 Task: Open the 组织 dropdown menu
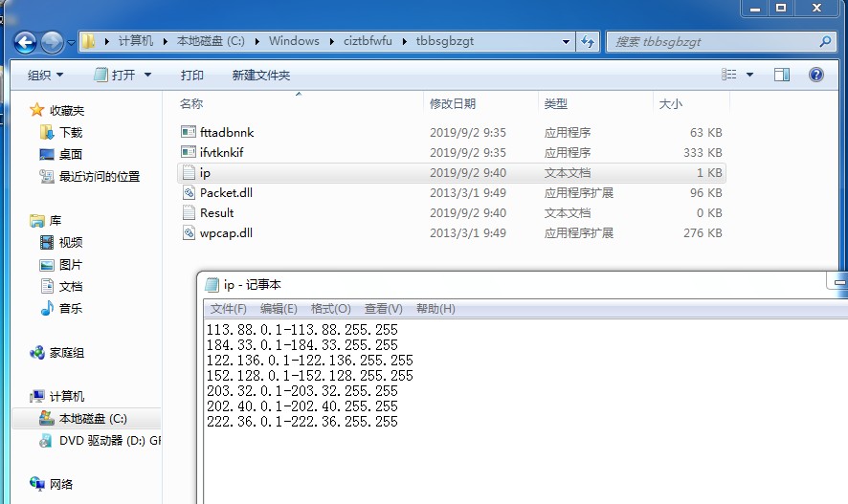pyautogui.click(x=45, y=75)
